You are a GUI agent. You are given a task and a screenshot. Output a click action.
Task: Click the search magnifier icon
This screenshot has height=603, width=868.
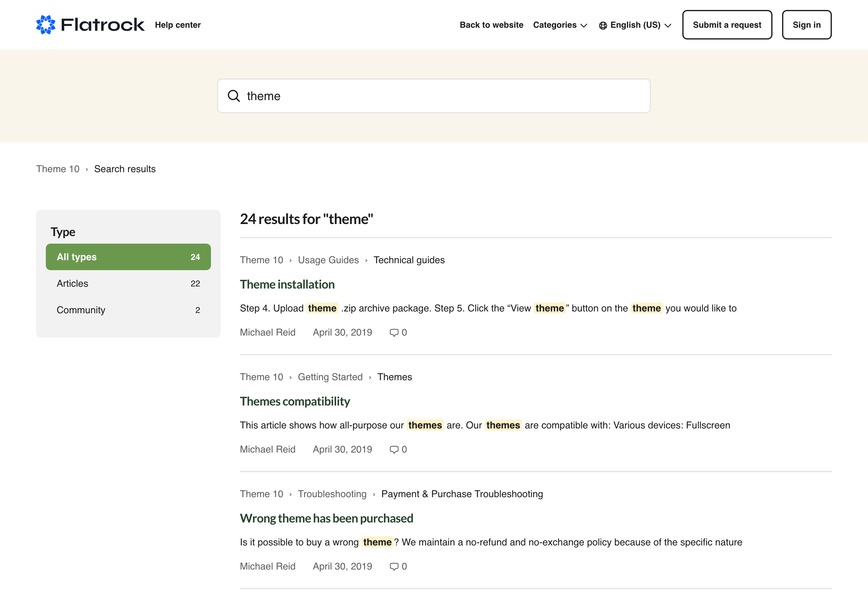tap(234, 96)
